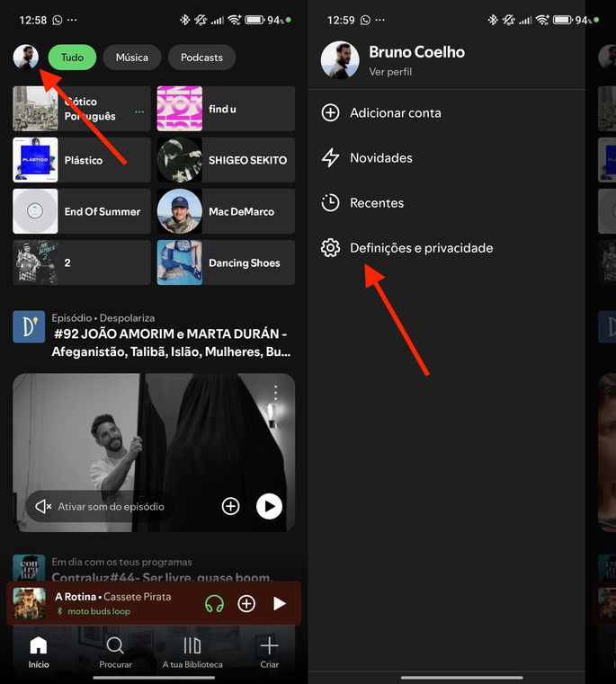Open episode #92 JOÃO AMORIM title
Screen dimensions: 616x684
tap(171, 342)
